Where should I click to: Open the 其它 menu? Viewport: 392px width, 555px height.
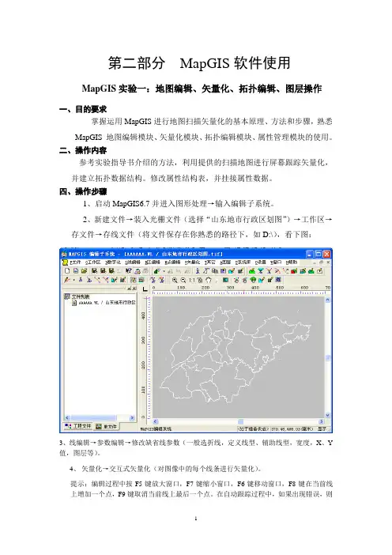coord(210,262)
